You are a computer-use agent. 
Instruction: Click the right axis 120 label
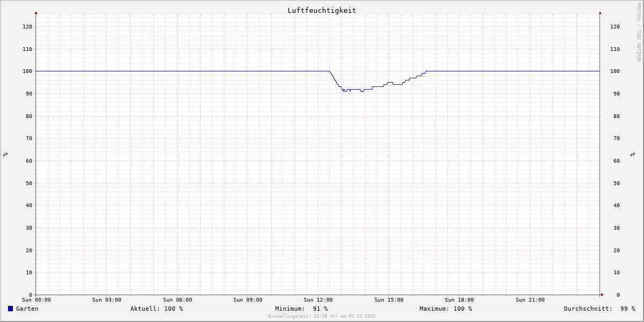pos(615,26)
